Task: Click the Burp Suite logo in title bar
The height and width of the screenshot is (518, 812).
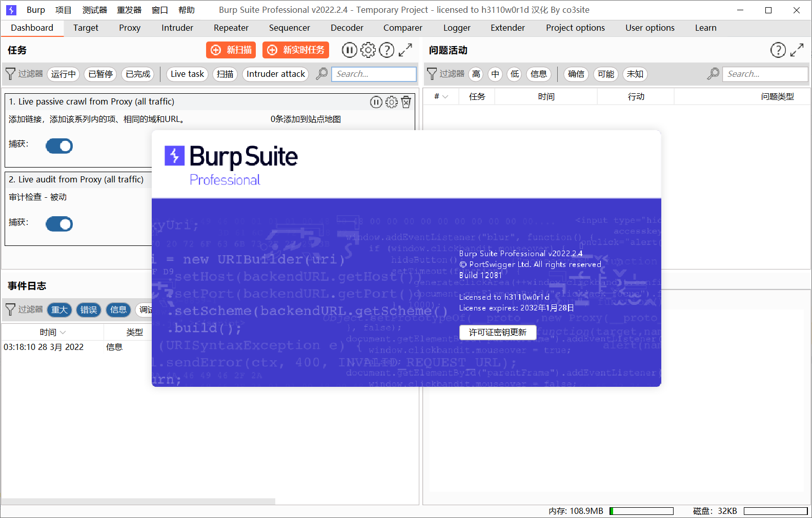Action: (x=11, y=10)
